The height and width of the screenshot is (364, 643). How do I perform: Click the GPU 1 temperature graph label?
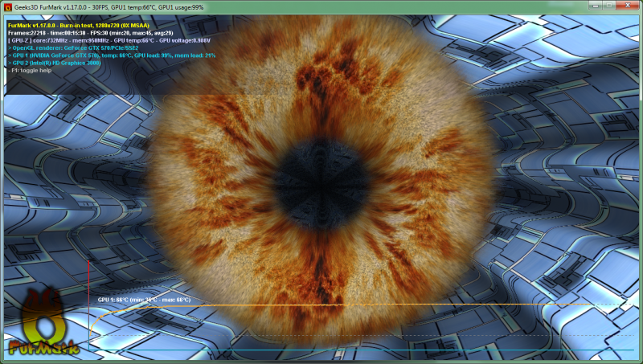point(144,300)
